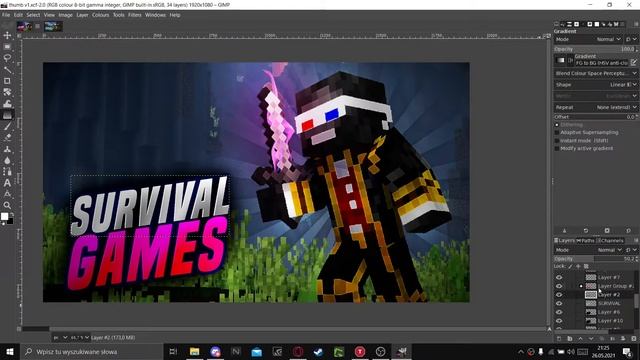Open tool options panel configure menu
The height and width of the screenshot is (360, 640).
636,24
